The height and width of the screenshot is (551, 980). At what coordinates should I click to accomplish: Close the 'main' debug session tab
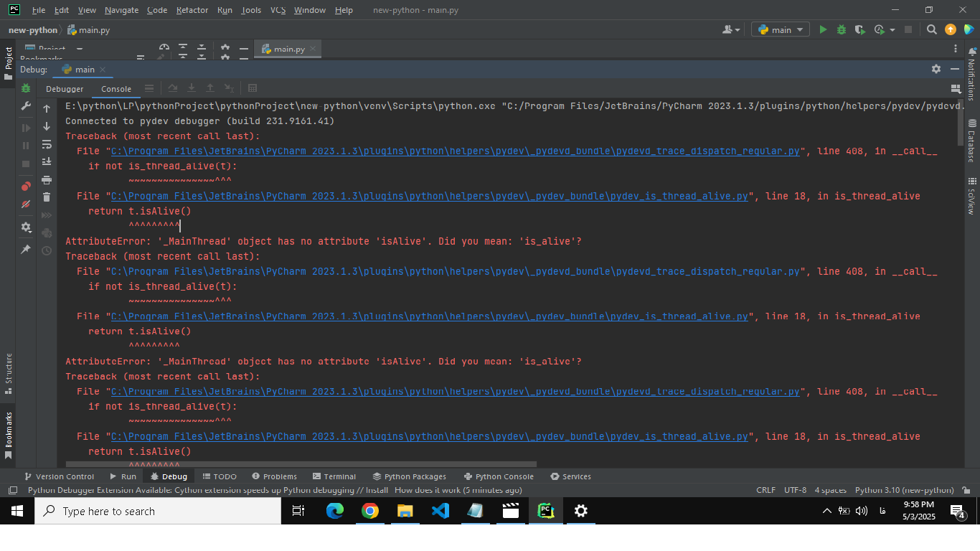point(103,70)
